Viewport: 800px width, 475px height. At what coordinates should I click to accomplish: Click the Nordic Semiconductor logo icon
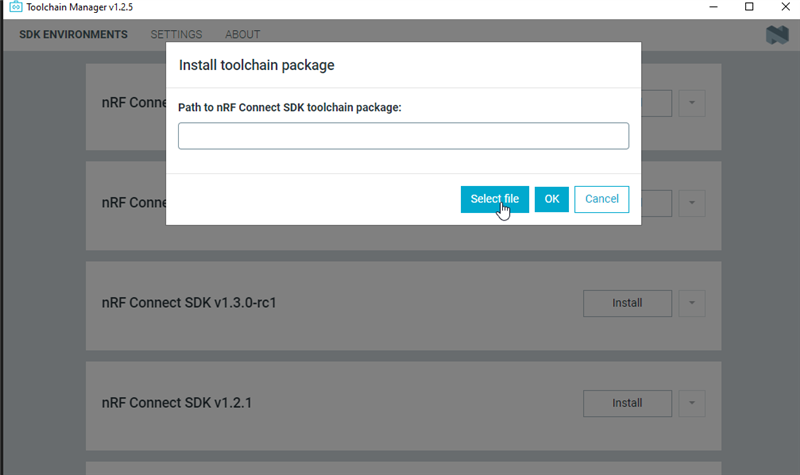click(777, 35)
